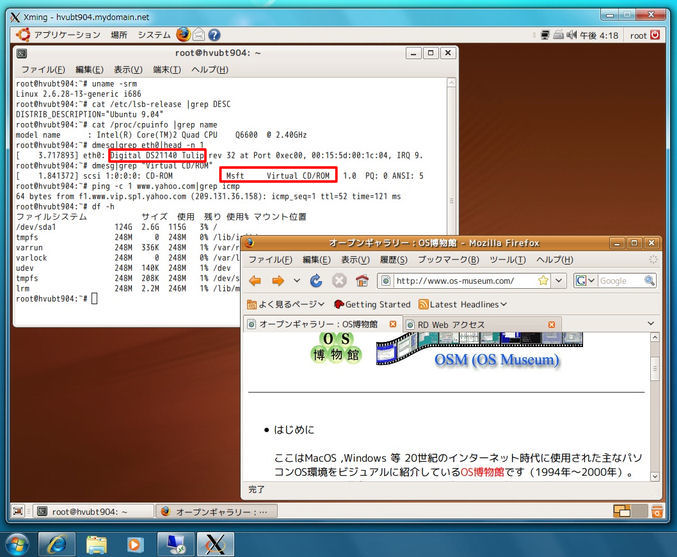The height and width of the screenshot is (557, 677).
Task: Click the volume speaker icon in the top panel
Action: [x=572, y=35]
